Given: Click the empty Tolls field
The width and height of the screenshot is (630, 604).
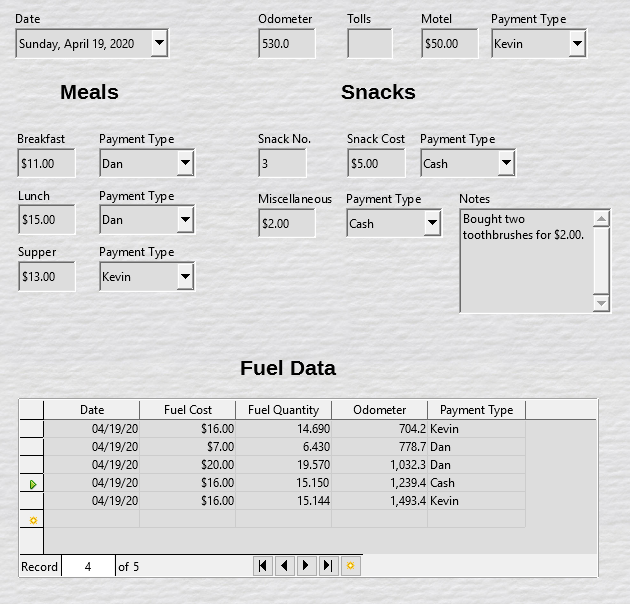Looking at the screenshot, I should point(370,43).
